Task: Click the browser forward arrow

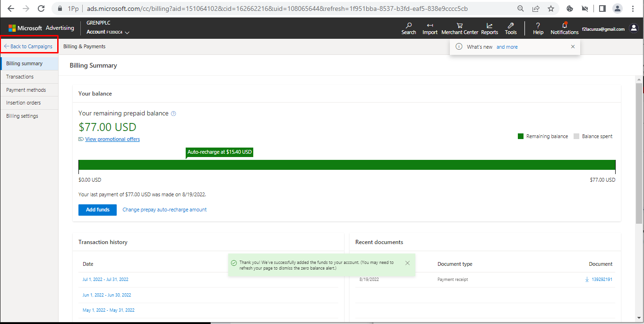Action: [x=26, y=9]
